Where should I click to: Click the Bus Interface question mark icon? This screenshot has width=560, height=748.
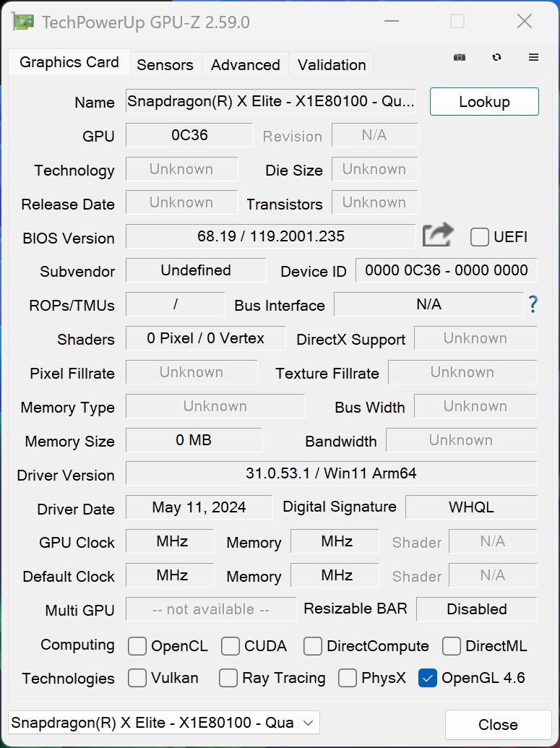533,304
